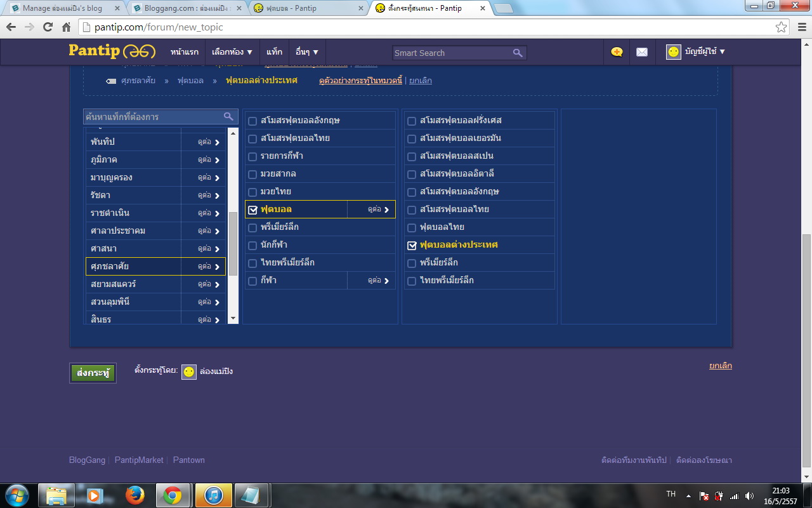The image size is (812, 508).
Task: Click the browser forward arrow
Action: pos(29,27)
